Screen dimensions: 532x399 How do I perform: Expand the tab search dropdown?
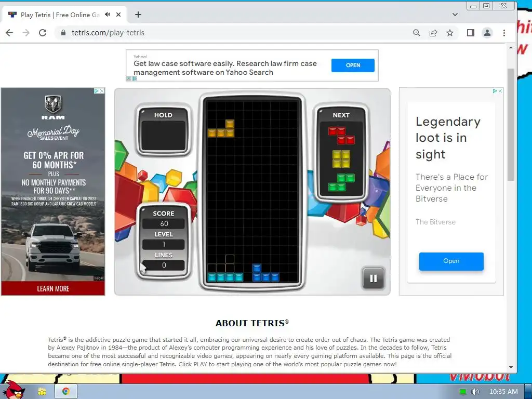point(455,15)
